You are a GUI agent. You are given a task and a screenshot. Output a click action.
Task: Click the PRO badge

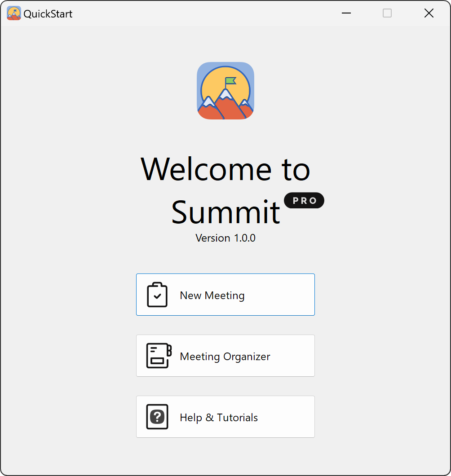[x=304, y=200]
